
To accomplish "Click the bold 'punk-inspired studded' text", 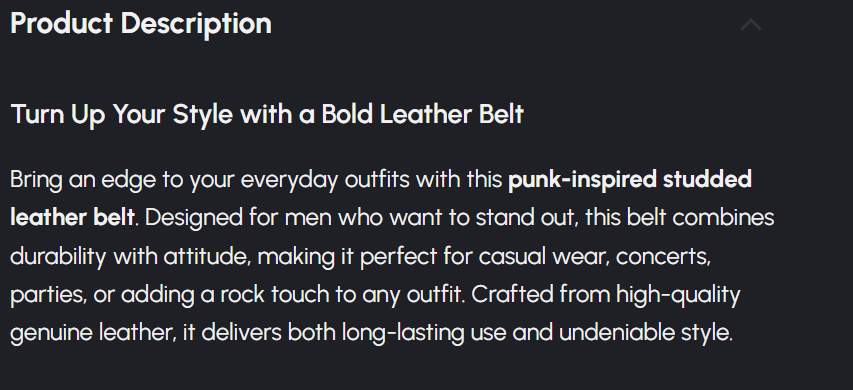I will pyautogui.click(x=630, y=180).
